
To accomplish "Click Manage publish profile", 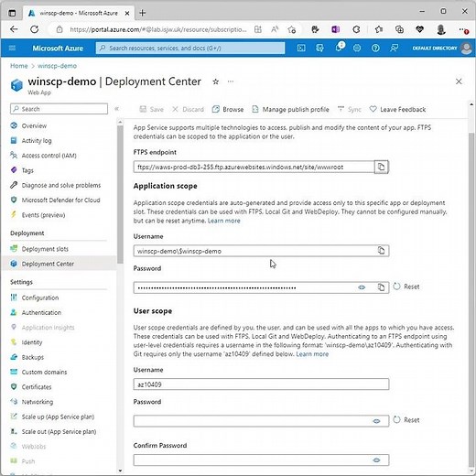I will pos(290,109).
